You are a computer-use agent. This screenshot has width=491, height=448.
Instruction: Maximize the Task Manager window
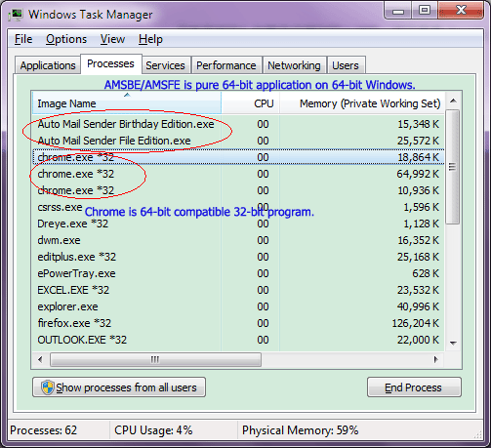tap(425, 11)
